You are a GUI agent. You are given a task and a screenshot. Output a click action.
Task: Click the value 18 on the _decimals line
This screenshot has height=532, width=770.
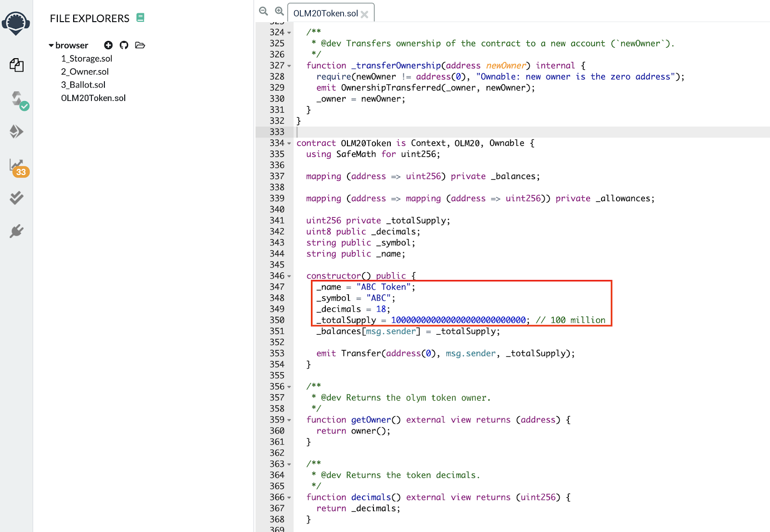coord(381,309)
